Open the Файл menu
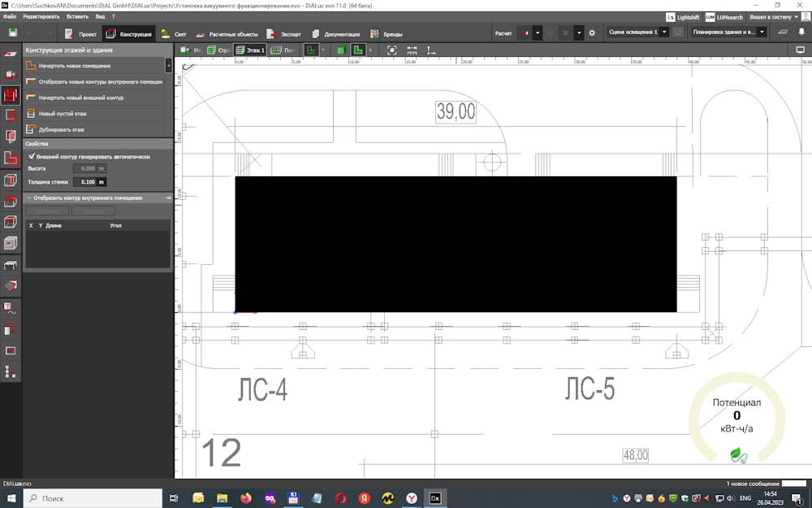812x508 pixels. (9, 15)
